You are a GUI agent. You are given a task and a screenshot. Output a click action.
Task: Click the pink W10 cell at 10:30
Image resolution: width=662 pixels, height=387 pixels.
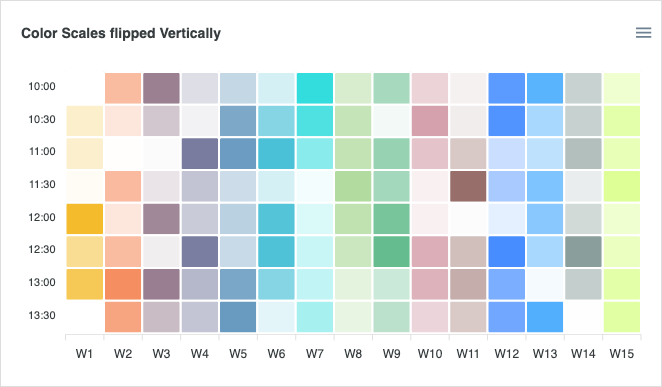[x=430, y=121]
